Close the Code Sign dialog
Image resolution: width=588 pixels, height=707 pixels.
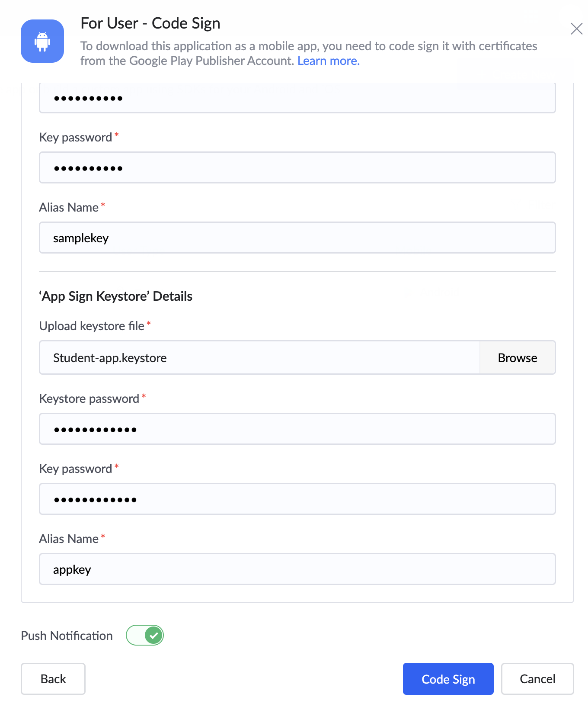576,29
